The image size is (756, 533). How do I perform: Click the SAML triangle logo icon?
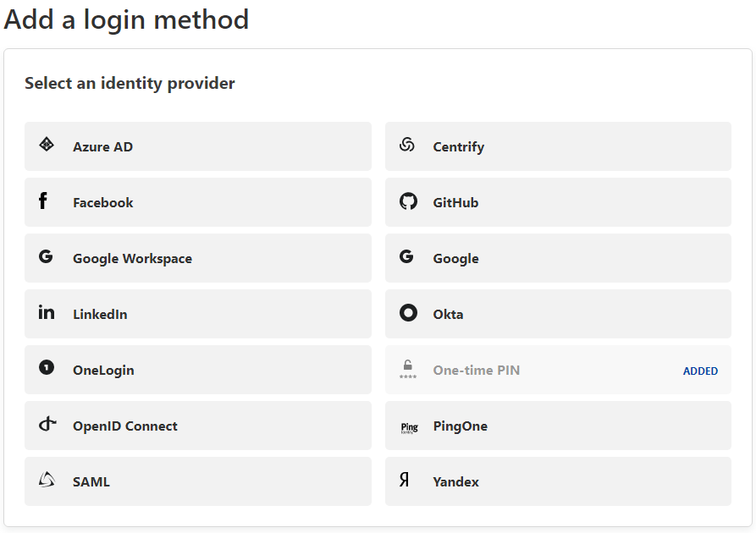[x=47, y=480]
